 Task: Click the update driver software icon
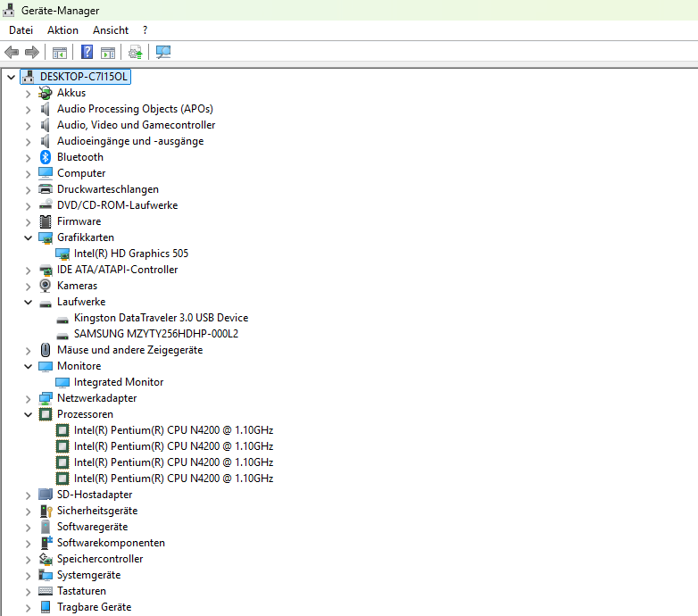coord(136,52)
